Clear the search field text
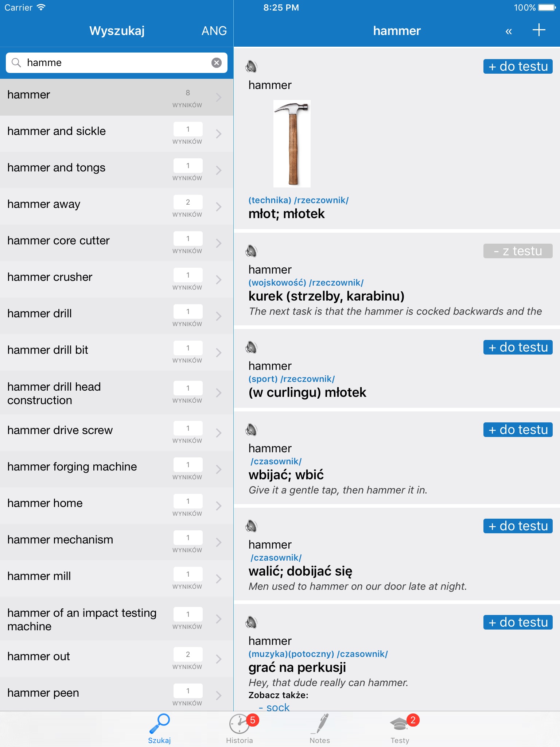Image resolution: width=560 pixels, height=747 pixels. click(217, 63)
